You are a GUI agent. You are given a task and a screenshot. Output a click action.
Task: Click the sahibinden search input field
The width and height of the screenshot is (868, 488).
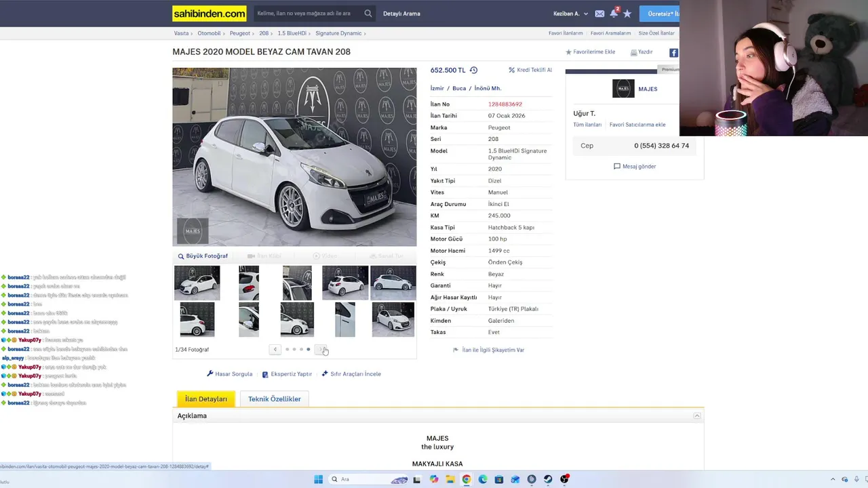tap(309, 14)
